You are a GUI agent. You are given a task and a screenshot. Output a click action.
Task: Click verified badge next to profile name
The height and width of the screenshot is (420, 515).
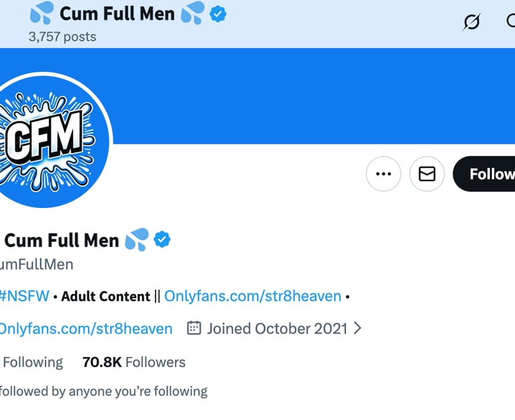click(x=162, y=240)
